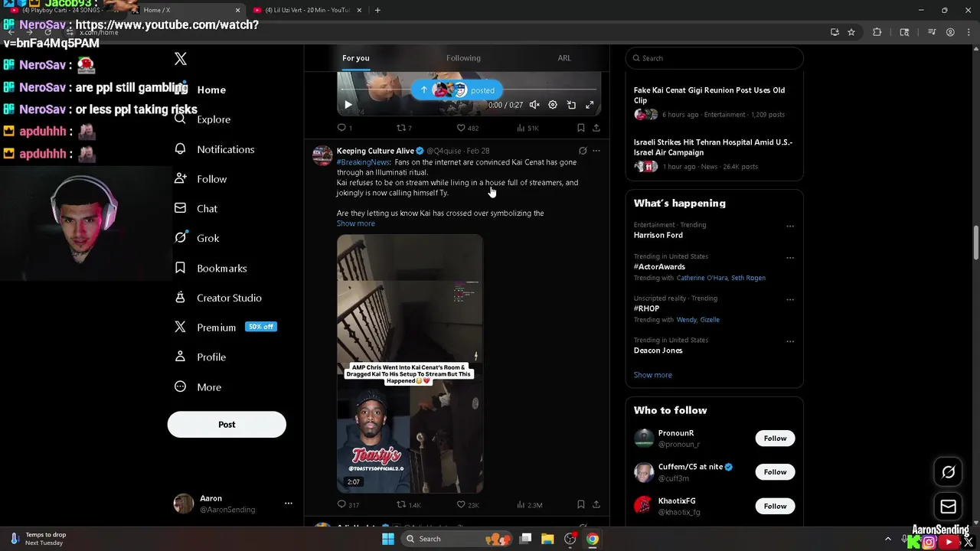Open the #ActorAwards trend
The image size is (980, 551).
659,267
